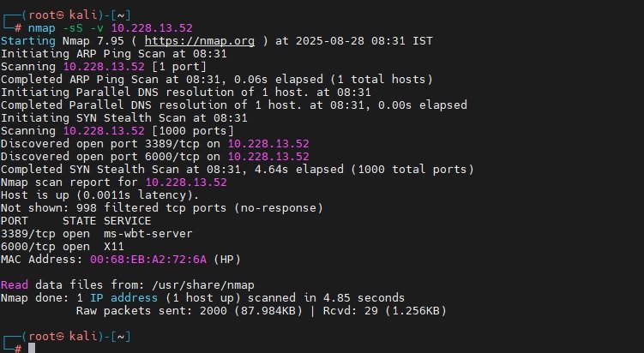Click the target IP in the command line

152,28
